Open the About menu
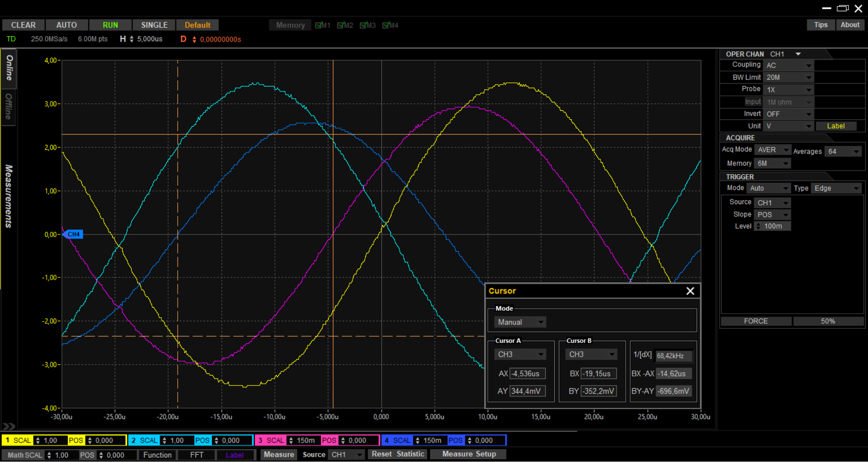The image size is (868, 462). click(x=850, y=25)
